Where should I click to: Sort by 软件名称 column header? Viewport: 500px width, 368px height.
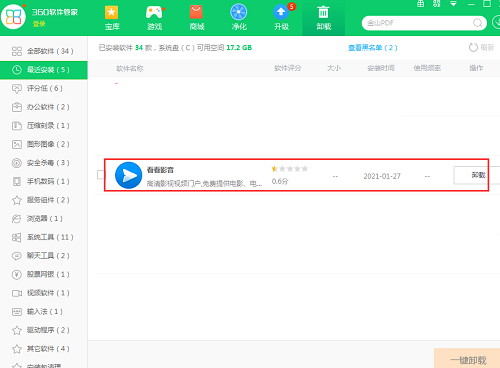tap(130, 68)
